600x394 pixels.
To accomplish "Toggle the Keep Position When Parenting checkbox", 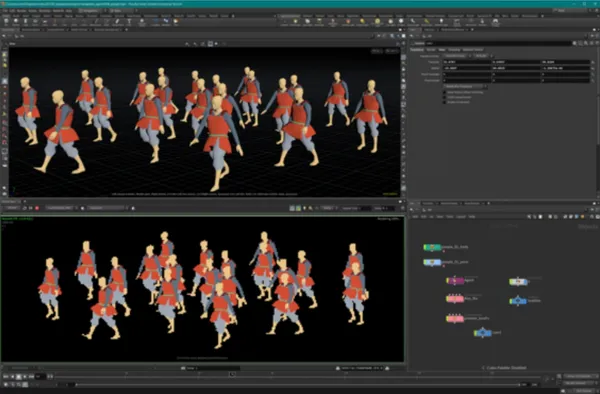I will coord(445,93).
